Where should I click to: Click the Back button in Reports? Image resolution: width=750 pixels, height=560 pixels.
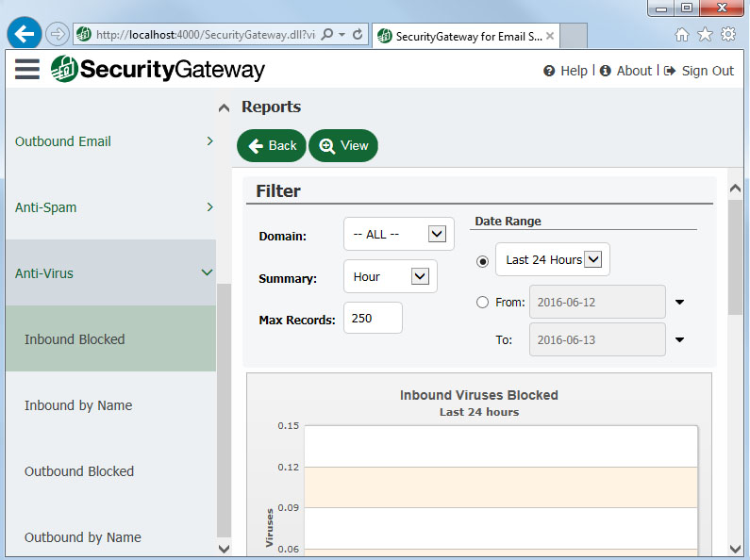click(x=272, y=145)
